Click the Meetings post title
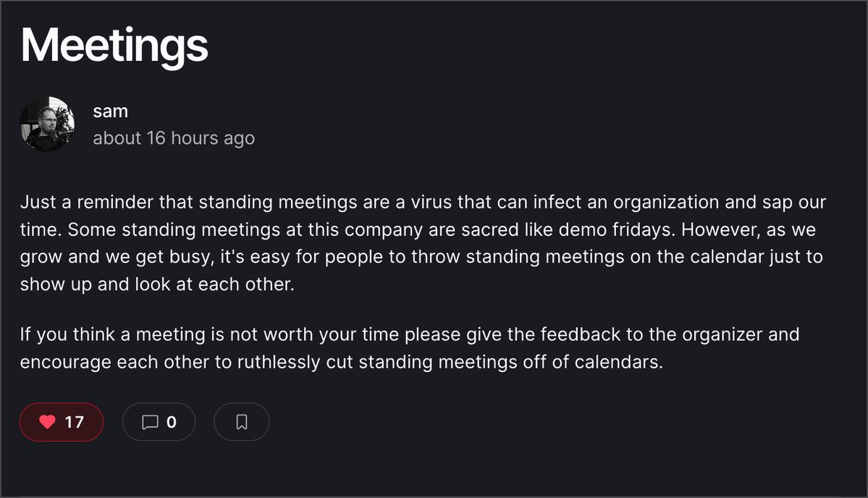 (x=114, y=46)
